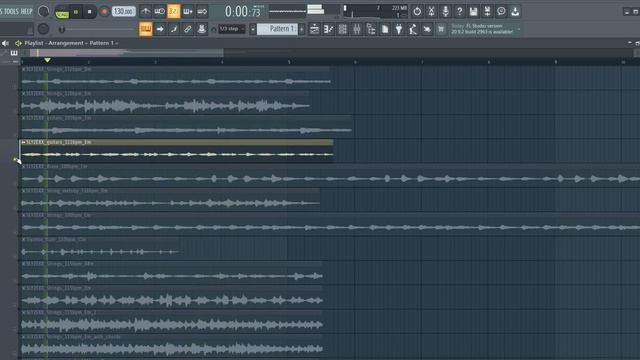The height and width of the screenshot is (360, 640).
Task: Click the small piano icon under Playlist header
Action: [x=14, y=53]
